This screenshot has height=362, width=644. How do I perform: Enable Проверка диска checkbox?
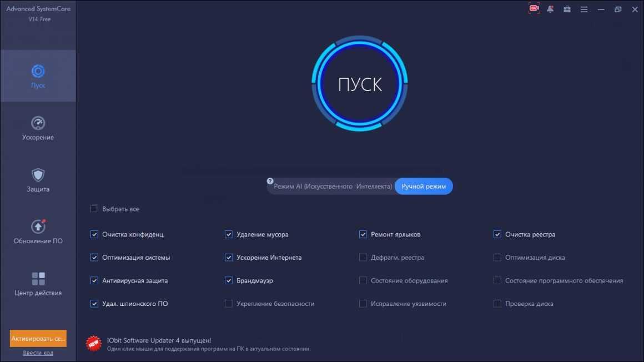(497, 304)
